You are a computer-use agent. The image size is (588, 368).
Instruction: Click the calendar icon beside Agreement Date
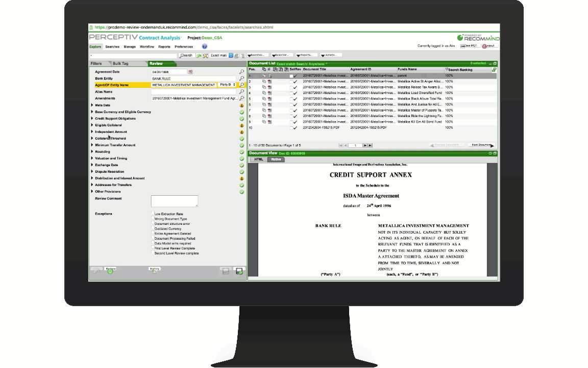pyautogui.click(x=190, y=72)
